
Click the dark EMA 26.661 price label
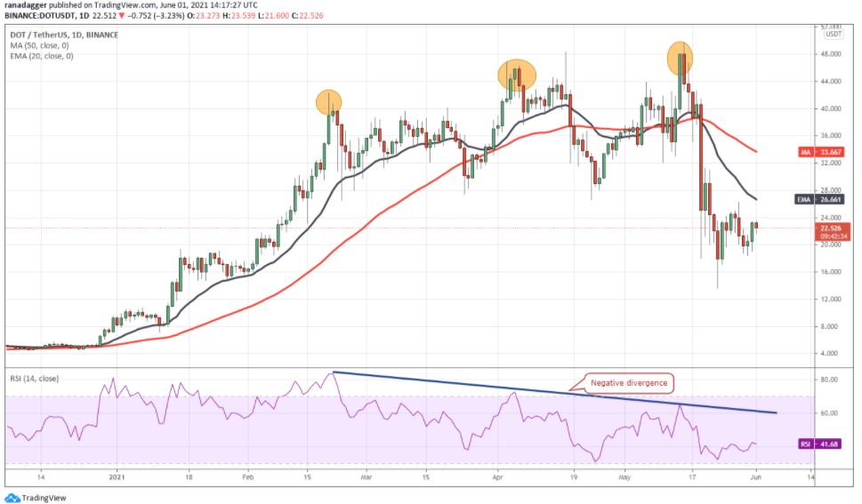click(x=819, y=199)
